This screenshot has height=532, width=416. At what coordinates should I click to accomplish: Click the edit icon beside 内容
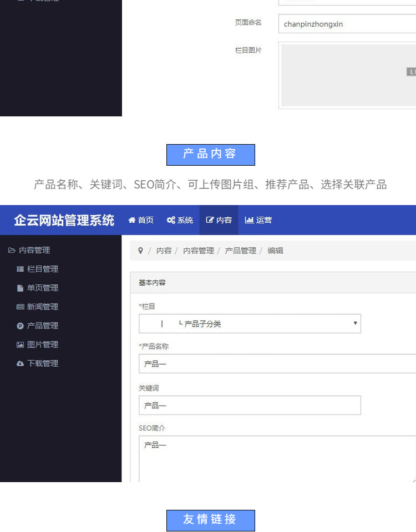click(x=210, y=220)
